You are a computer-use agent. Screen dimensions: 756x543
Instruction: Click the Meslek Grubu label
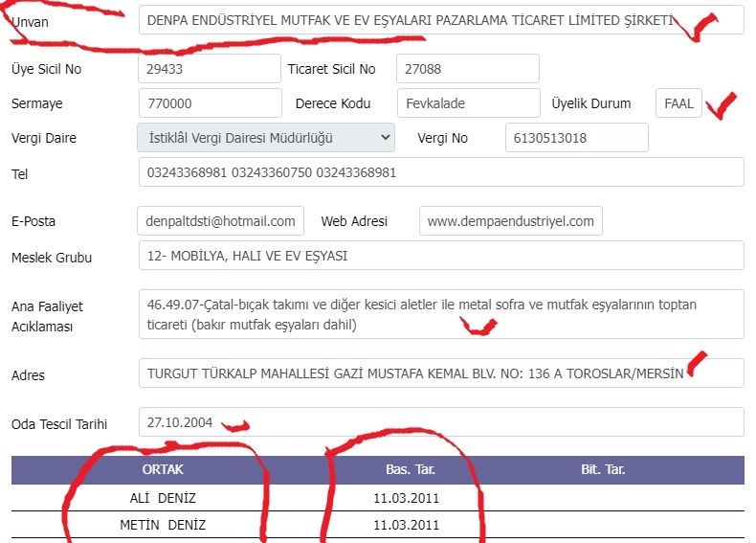[52, 258]
